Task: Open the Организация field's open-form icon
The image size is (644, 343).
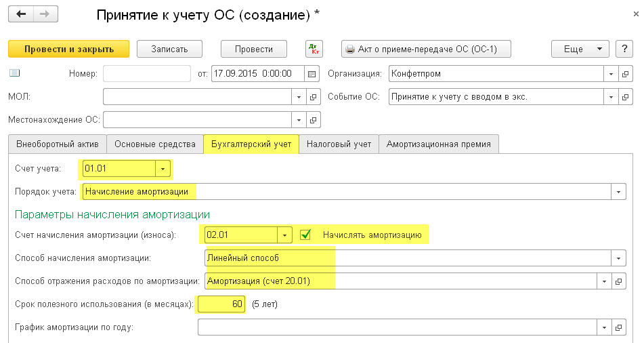Action: point(624,73)
